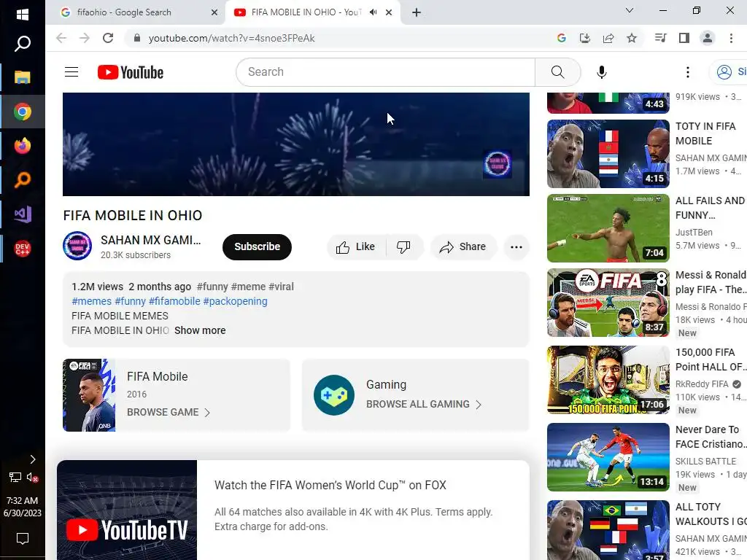Open Never Dare To FACE Cristiano thumbnail
Image resolution: width=747 pixels, height=560 pixels.
click(608, 457)
